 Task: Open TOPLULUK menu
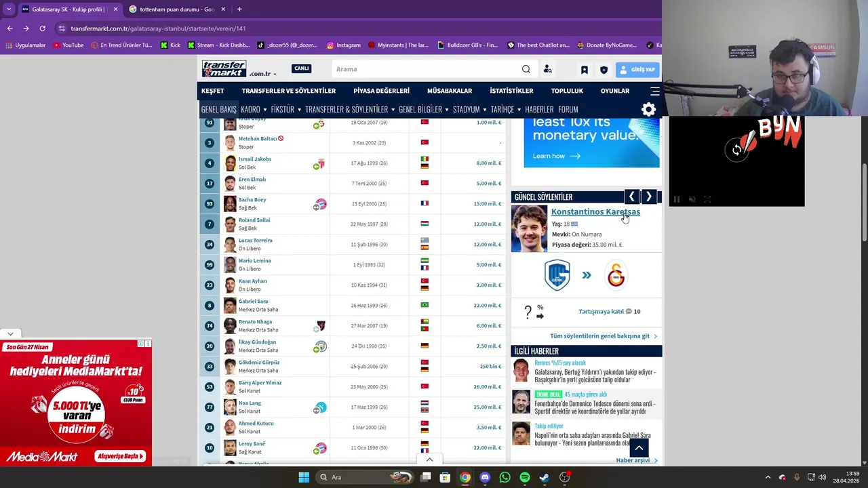pyautogui.click(x=567, y=91)
